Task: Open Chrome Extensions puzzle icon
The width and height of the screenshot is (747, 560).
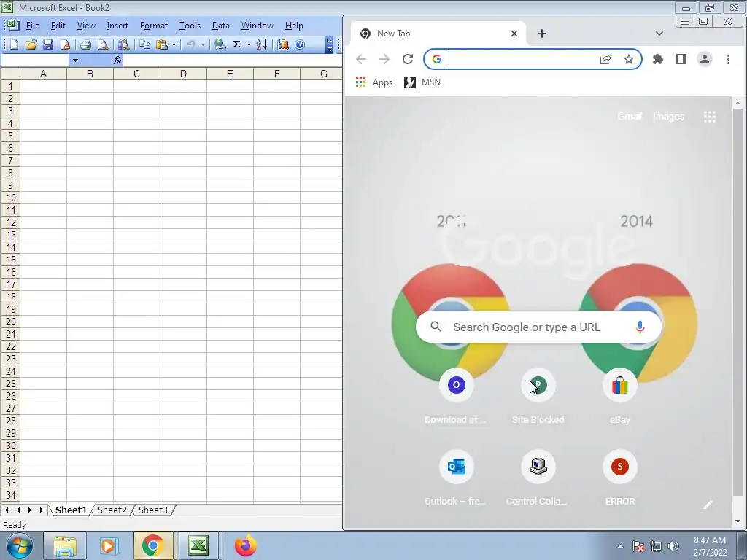Action: pyautogui.click(x=658, y=59)
